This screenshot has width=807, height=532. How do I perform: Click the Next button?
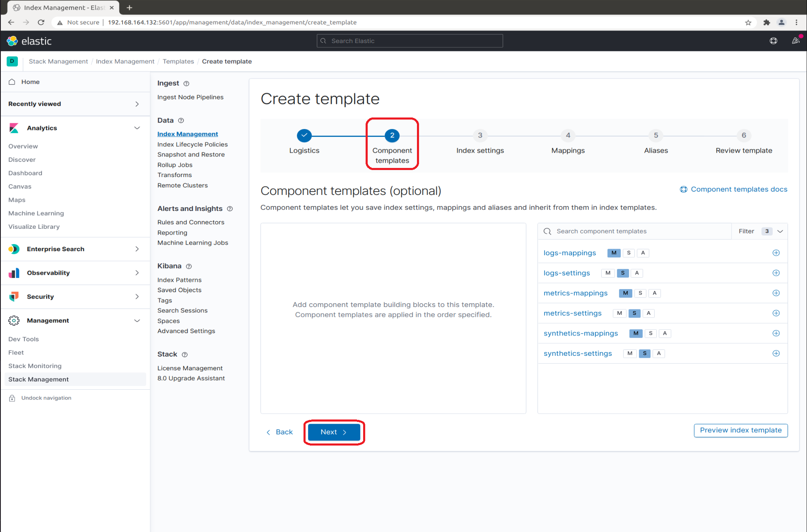coord(334,432)
